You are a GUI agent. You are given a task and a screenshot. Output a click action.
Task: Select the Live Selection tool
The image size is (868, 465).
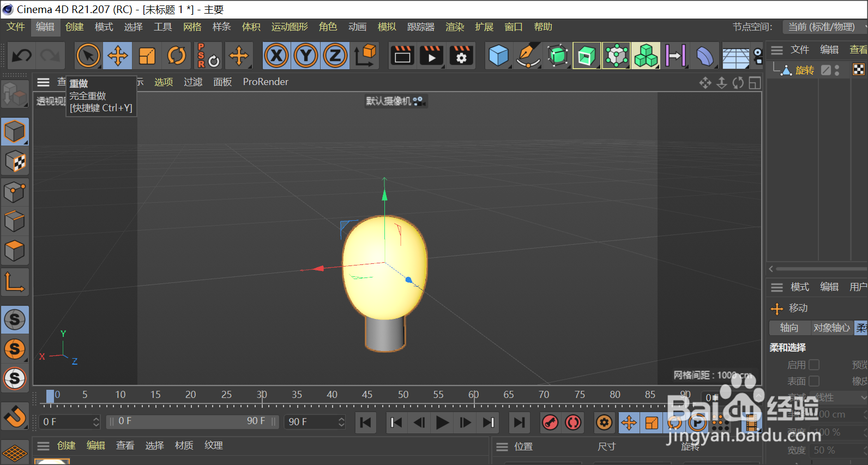click(x=88, y=56)
